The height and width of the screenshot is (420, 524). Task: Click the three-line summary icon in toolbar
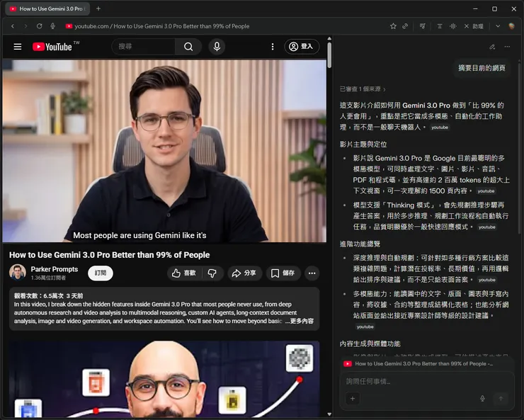[x=440, y=26]
